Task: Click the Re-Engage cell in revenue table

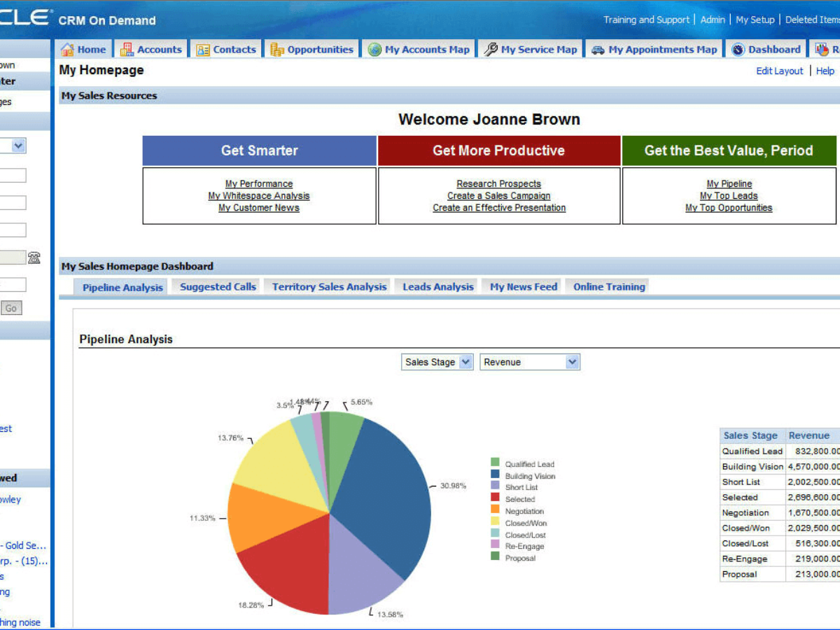Action: click(752, 559)
